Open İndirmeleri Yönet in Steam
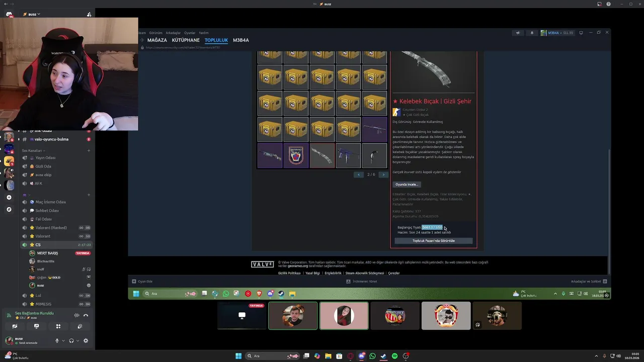 362,282
